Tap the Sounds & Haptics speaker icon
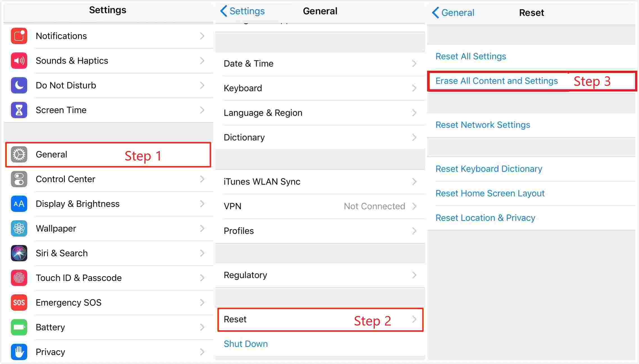The image size is (639, 364). click(19, 61)
